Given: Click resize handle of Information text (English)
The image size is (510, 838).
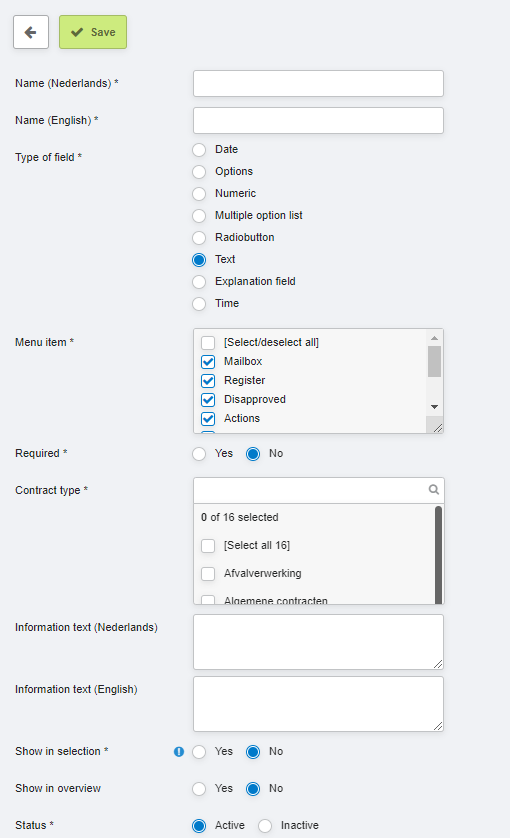Looking at the screenshot, I should (438, 726).
